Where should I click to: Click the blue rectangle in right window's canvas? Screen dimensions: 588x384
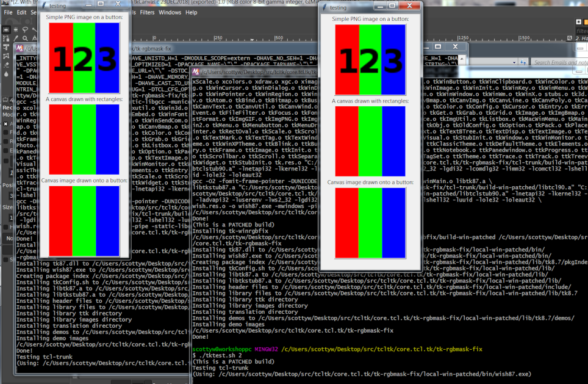click(x=393, y=141)
